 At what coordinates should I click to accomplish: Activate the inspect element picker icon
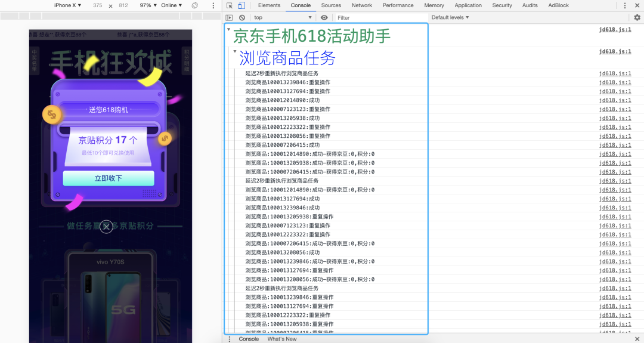point(230,5)
